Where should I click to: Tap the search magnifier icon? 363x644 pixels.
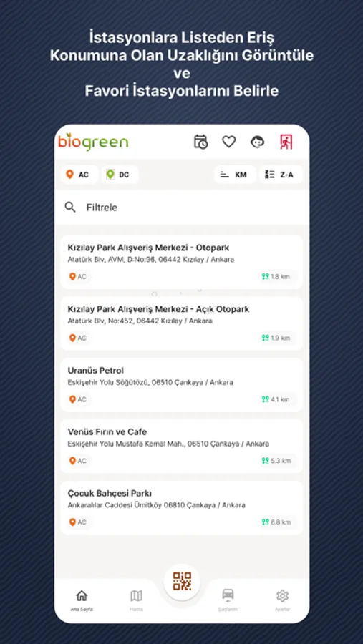pos(70,207)
